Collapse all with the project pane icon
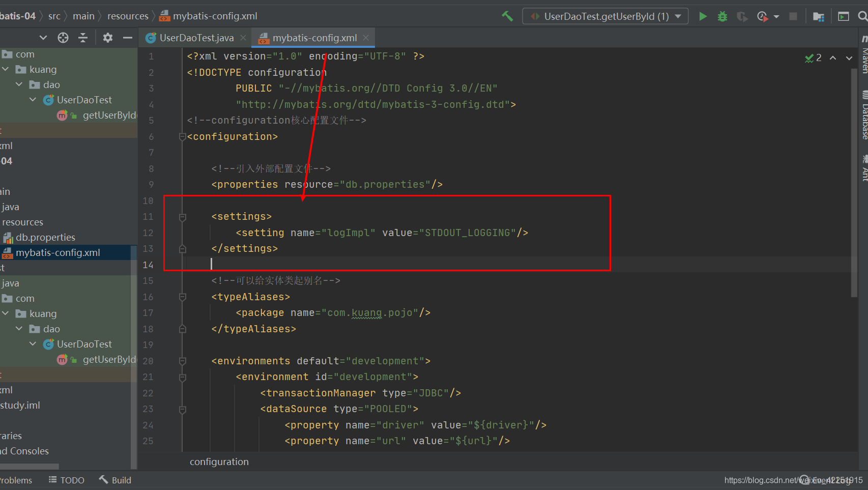868x490 pixels. tap(83, 38)
